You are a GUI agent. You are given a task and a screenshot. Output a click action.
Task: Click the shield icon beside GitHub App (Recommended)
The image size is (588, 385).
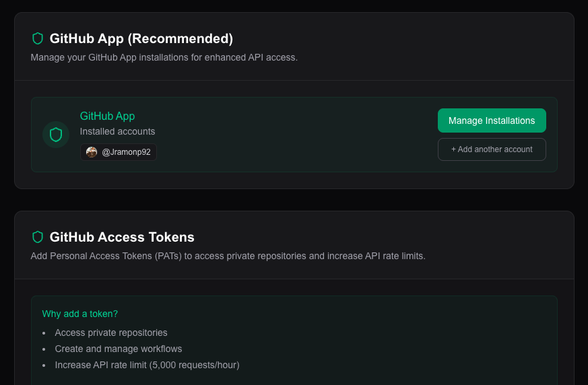(38, 38)
